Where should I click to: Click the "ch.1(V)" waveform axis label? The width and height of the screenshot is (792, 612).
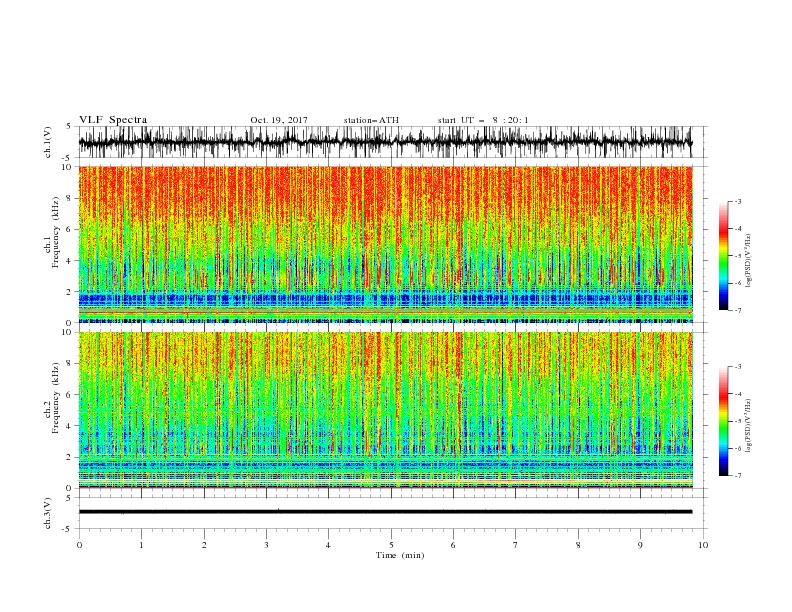coord(48,142)
